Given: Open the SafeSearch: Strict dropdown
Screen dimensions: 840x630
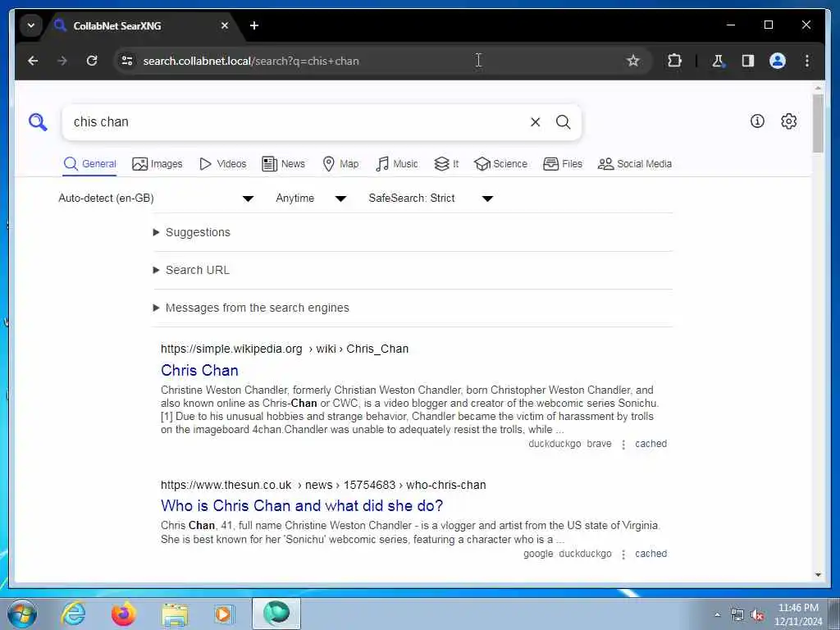Looking at the screenshot, I should point(430,199).
